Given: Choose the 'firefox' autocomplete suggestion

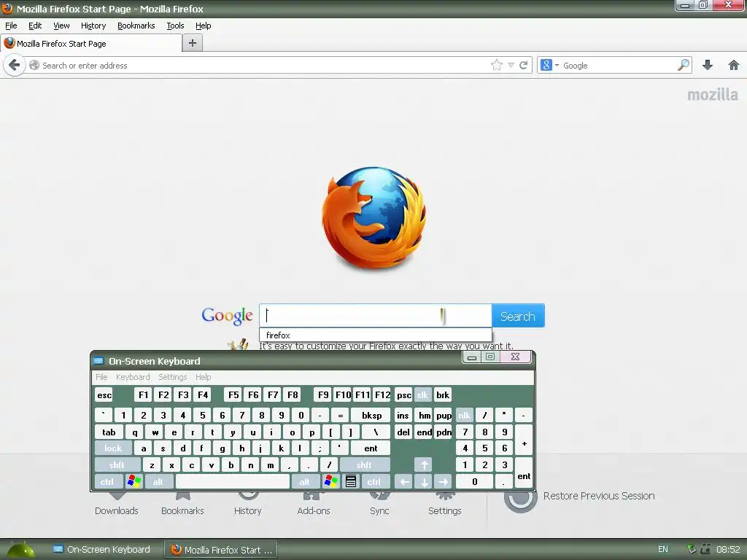Looking at the screenshot, I should [x=376, y=335].
